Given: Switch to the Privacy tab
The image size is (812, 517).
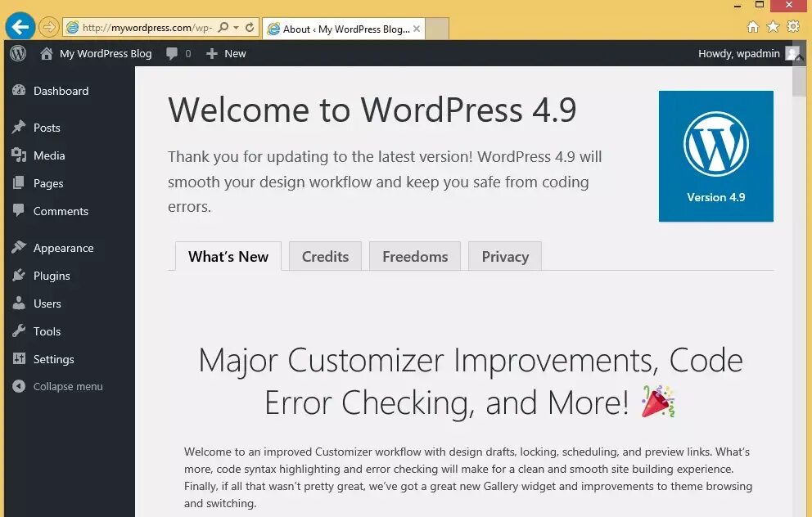Looking at the screenshot, I should click(505, 256).
